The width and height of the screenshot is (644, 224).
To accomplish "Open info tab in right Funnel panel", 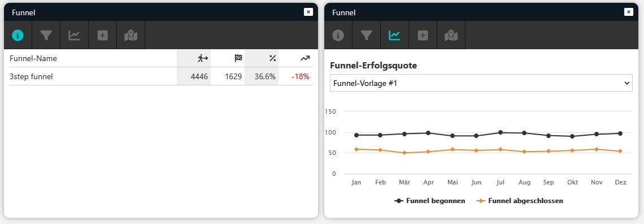I will tap(338, 35).
